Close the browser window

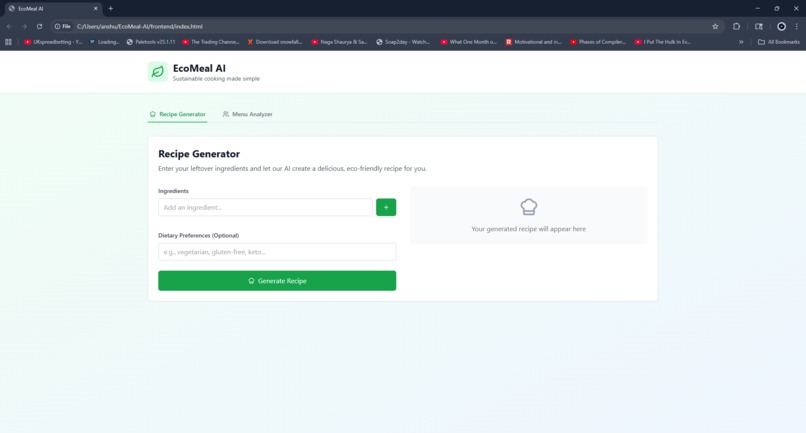tap(796, 8)
